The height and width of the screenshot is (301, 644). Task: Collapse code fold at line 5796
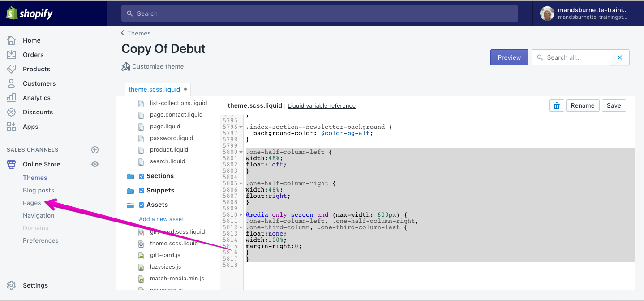coord(241,127)
